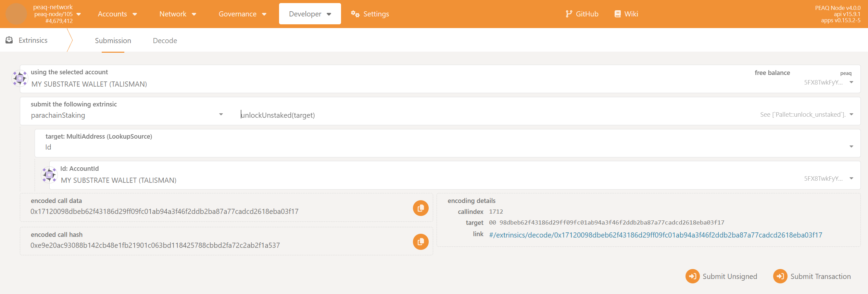Click the Extrinsics envelope icon

9,40
